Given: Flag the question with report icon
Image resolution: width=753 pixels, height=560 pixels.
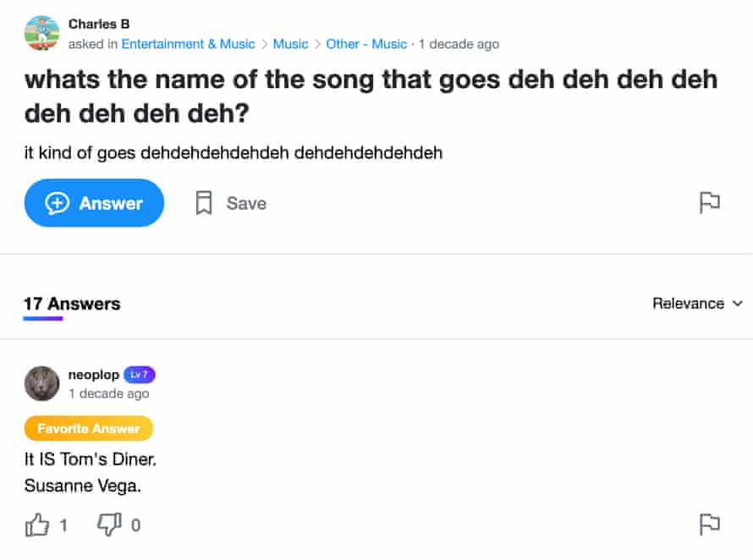Looking at the screenshot, I should [x=709, y=203].
